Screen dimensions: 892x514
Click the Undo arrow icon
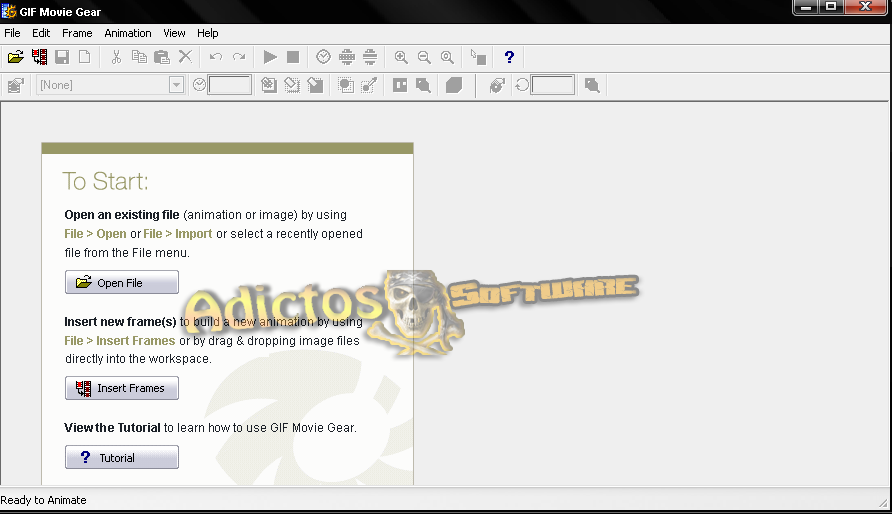coord(216,57)
